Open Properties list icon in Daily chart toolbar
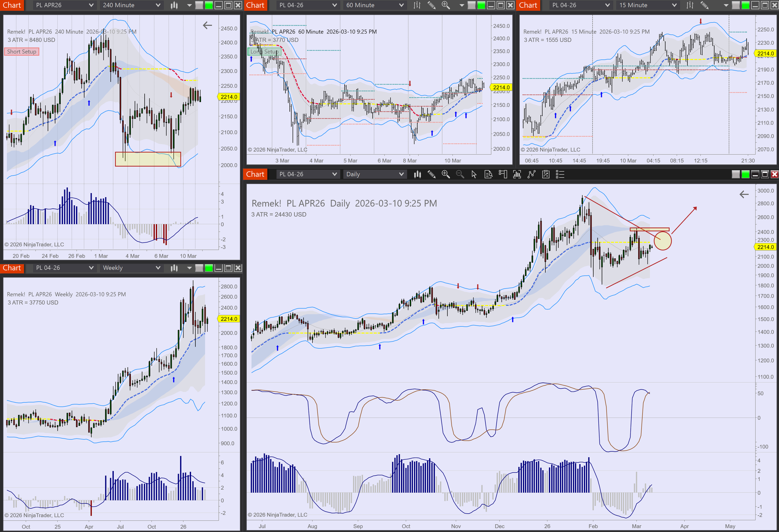The image size is (779, 532). (x=560, y=174)
